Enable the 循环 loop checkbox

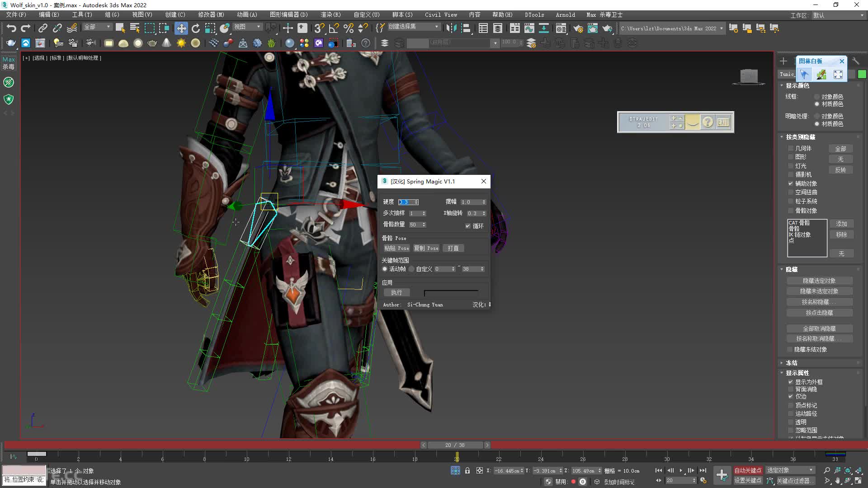[468, 226]
